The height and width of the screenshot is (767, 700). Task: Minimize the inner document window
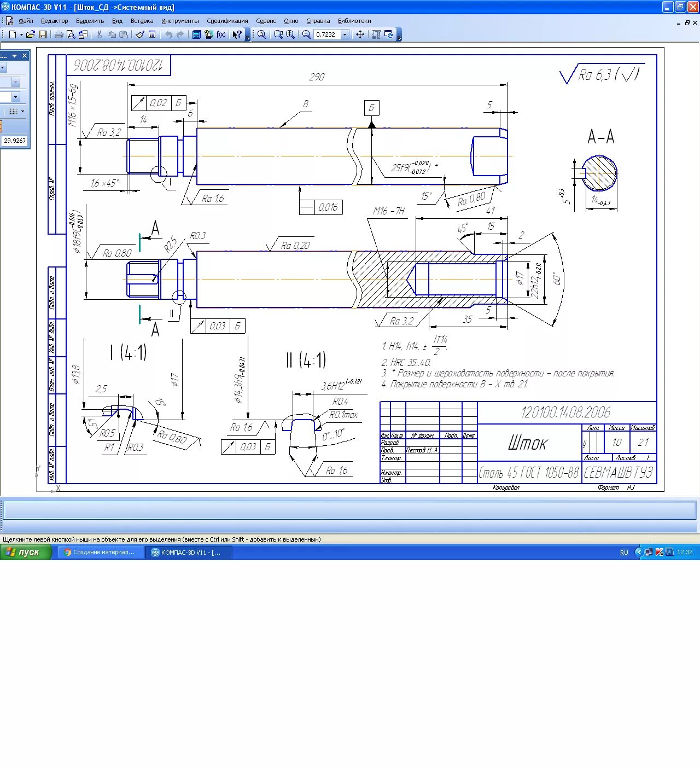tap(679, 23)
